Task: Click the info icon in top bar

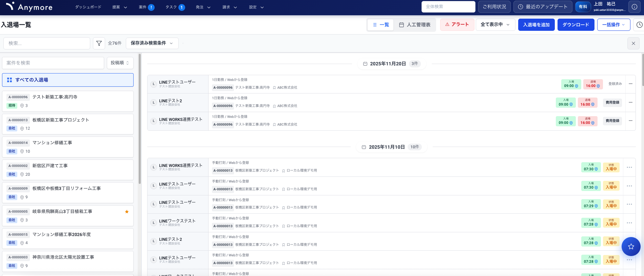Action: pyautogui.click(x=634, y=7)
